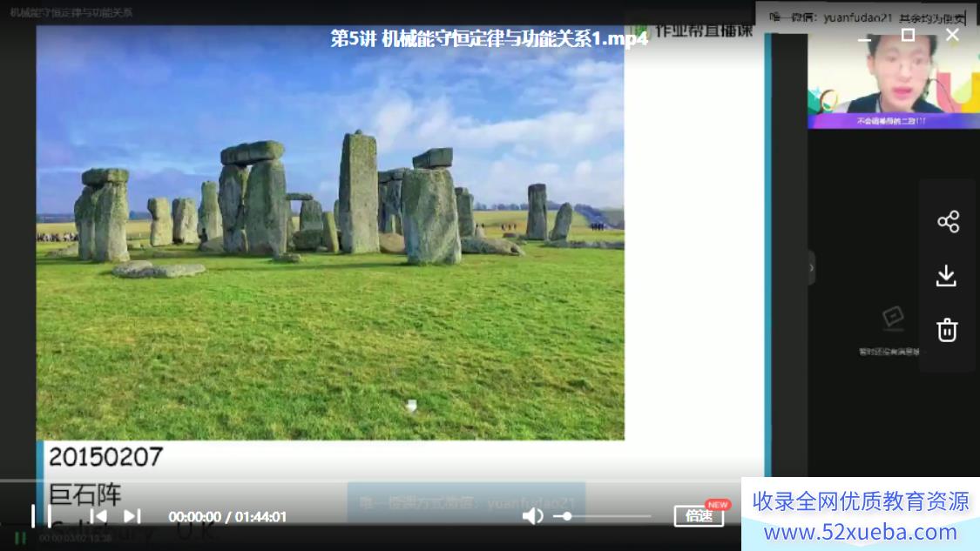Click the title 第5讲 机械能守恒定律与功能关系1.mp4
This screenshot has width=980, height=551.
[489, 38]
